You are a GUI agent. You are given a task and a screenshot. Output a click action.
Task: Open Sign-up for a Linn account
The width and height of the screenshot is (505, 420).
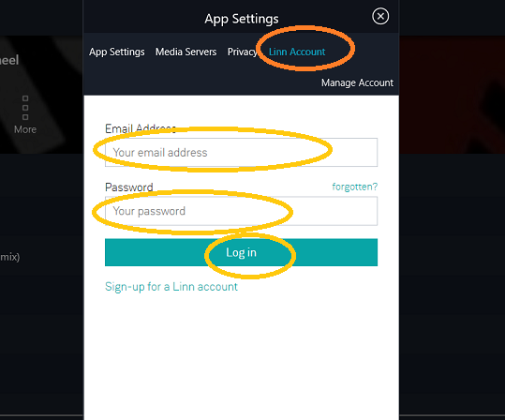click(171, 287)
